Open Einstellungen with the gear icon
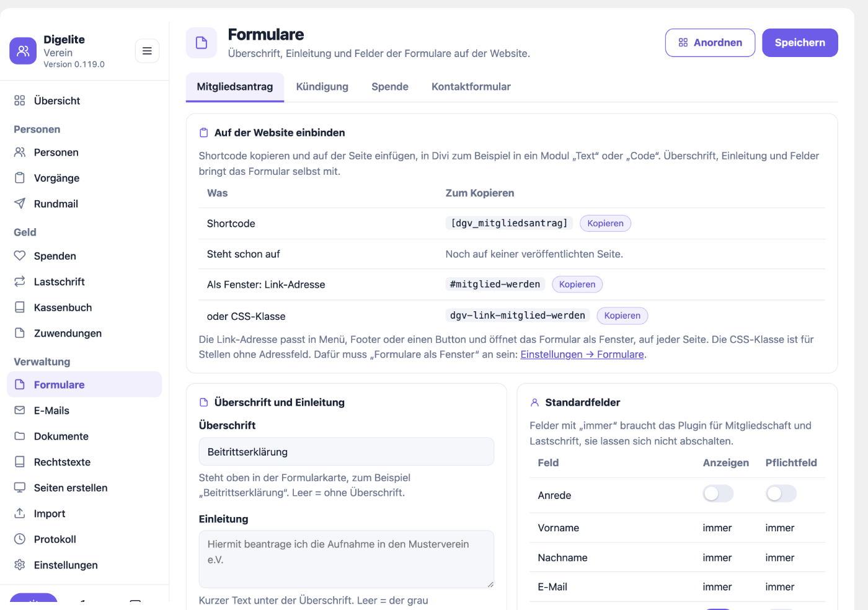The height and width of the screenshot is (610, 868). pyautogui.click(x=20, y=565)
